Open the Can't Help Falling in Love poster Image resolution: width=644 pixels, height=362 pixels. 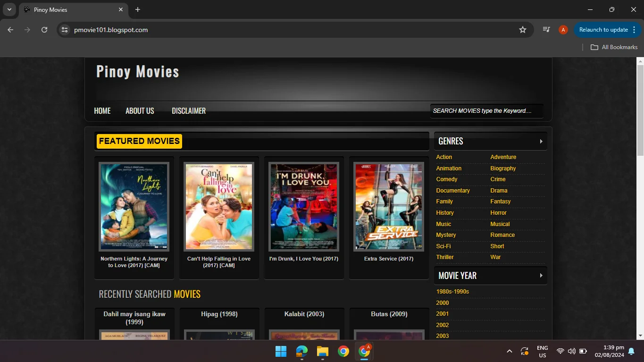[219, 207]
